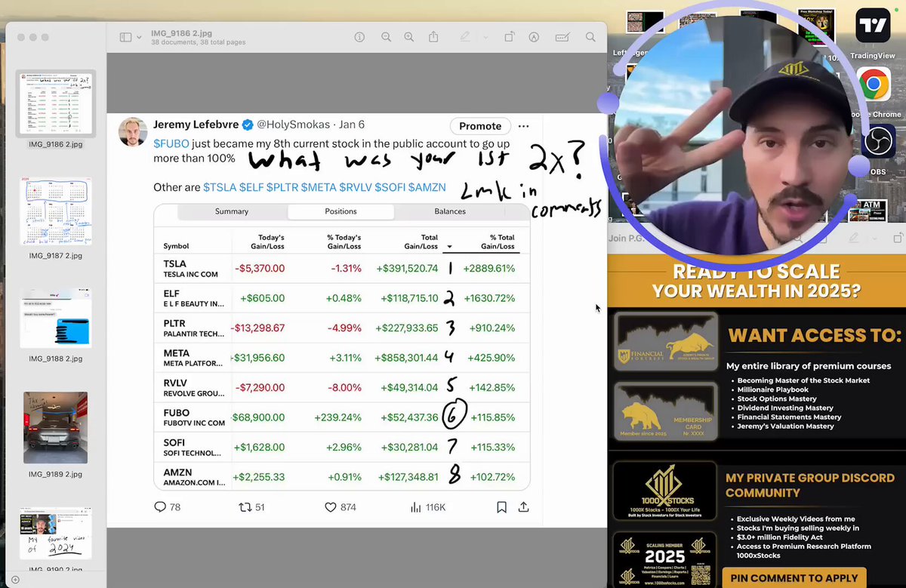Click the $SOFI cashtag link
The image size is (906, 588).
coord(390,187)
